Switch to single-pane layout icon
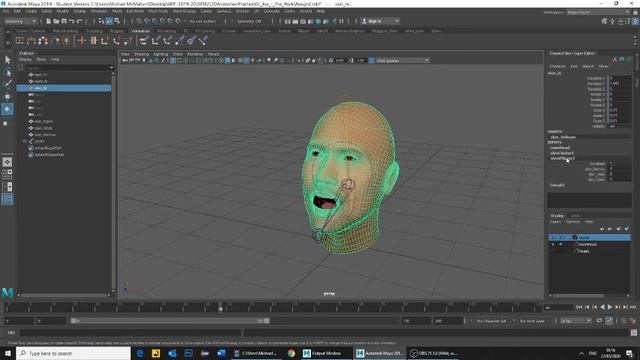This screenshot has height=360, width=640. (7, 162)
